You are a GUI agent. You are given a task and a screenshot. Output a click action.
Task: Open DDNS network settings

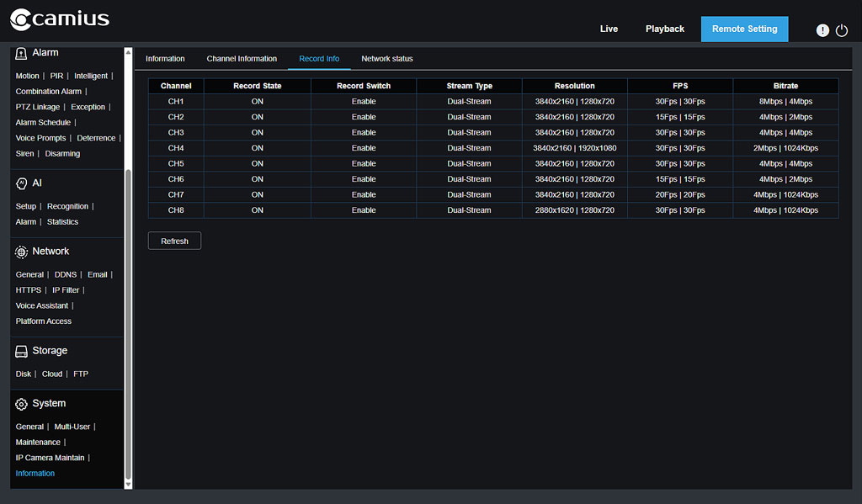(65, 273)
